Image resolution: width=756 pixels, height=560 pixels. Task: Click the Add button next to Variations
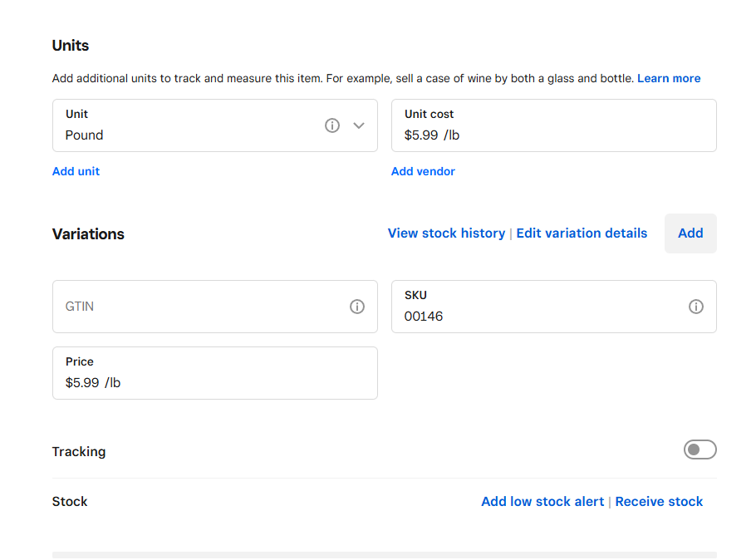point(690,233)
